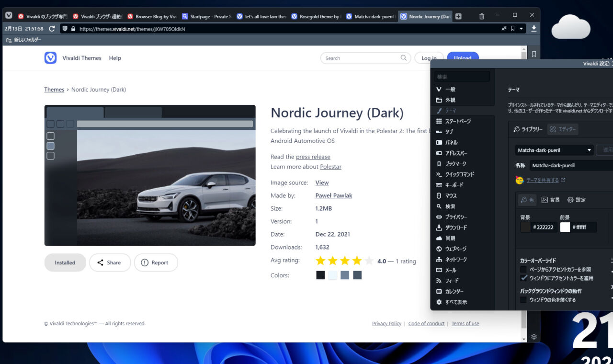The image size is (613, 364).
Task: Open the ネットワーク settings category
Action: pos(462,260)
